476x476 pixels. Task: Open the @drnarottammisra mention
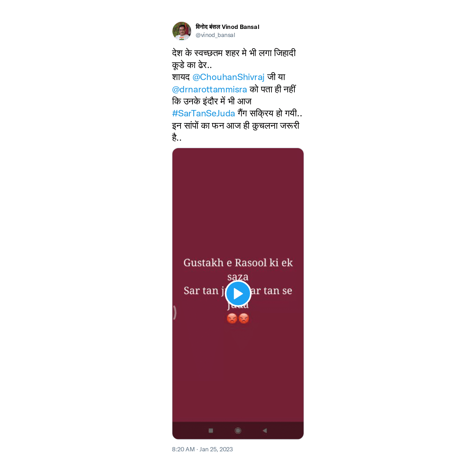coord(209,90)
